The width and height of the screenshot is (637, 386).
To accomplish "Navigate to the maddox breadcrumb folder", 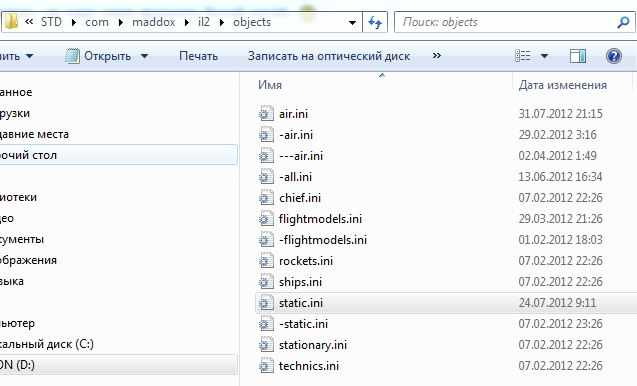I will pyautogui.click(x=154, y=22).
